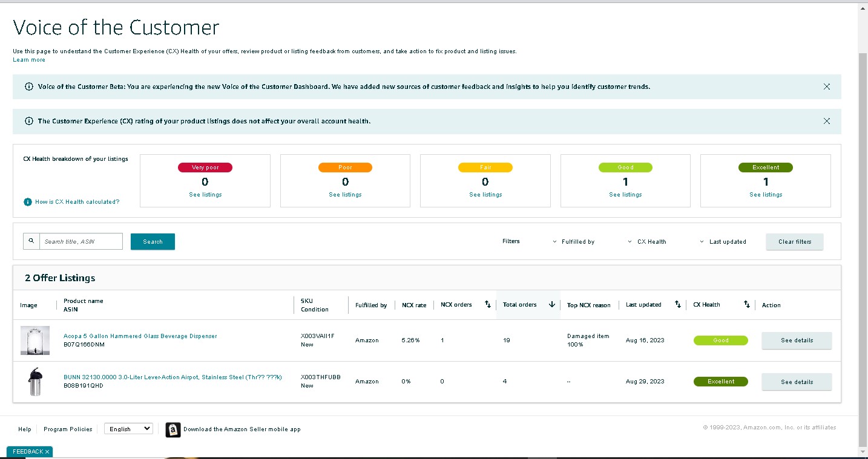Click the NCX rate column header

(414, 305)
